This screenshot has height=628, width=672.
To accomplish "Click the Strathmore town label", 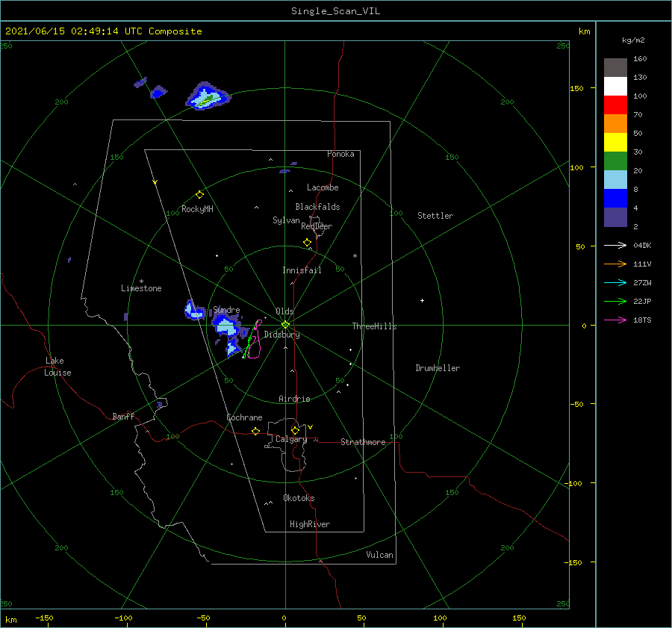I will click(363, 442).
